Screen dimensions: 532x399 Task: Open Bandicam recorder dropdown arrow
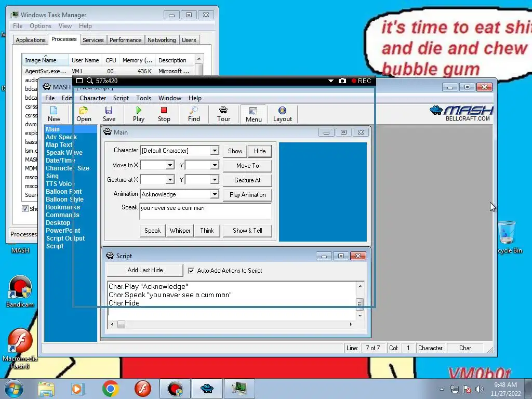pyautogui.click(x=331, y=81)
